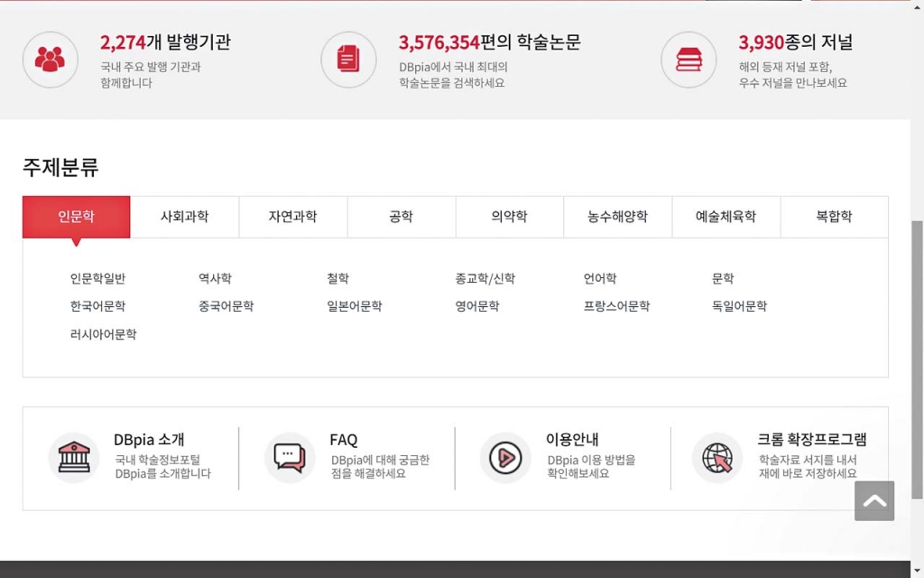Select the 인문학 subject tab
This screenshot has height=578, width=924.
click(77, 217)
